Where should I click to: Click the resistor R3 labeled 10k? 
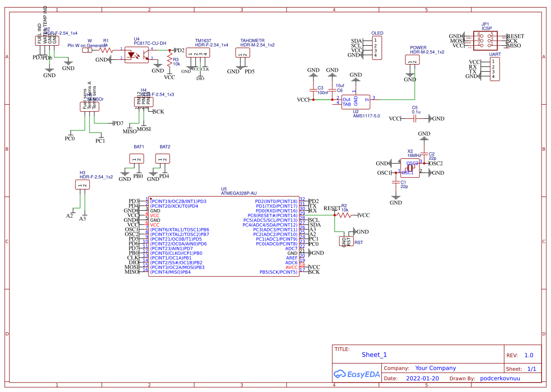[170, 60]
